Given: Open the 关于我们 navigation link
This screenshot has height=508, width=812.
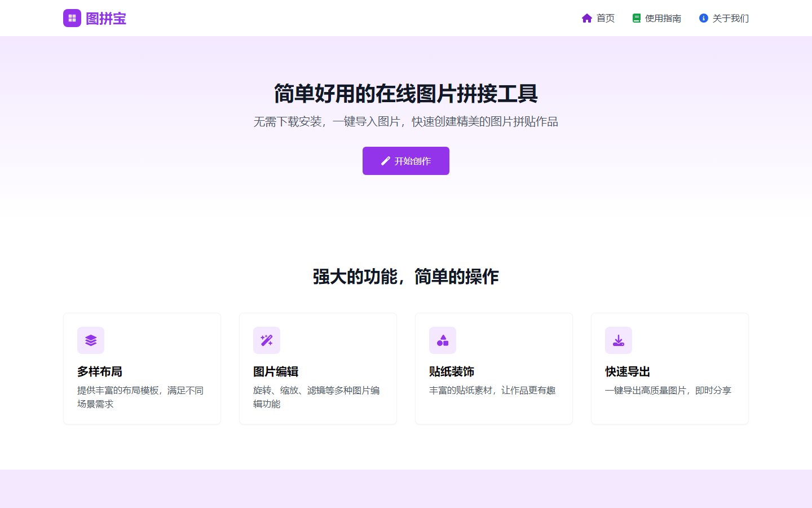Looking at the screenshot, I should [x=724, y=18].
